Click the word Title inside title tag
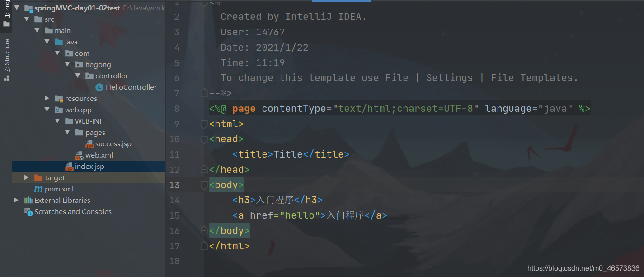The width and height of the screenshot is (644, 277). [288, 154]
